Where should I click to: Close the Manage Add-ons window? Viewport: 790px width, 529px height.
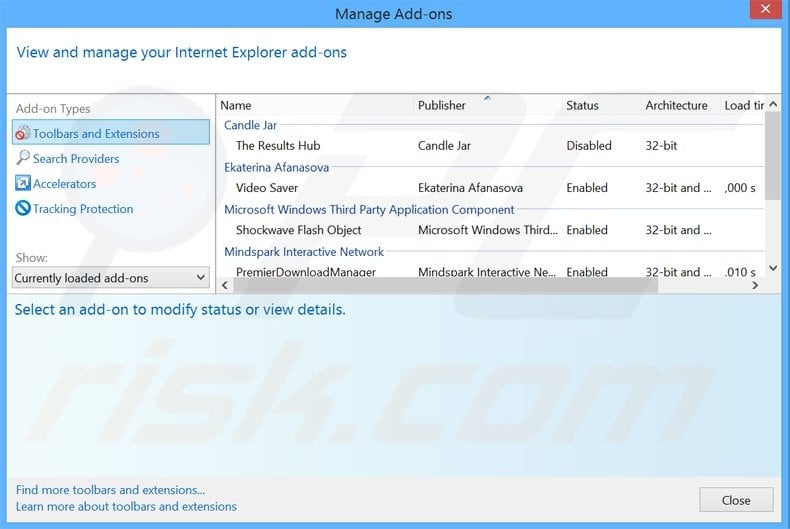[765, 10]
